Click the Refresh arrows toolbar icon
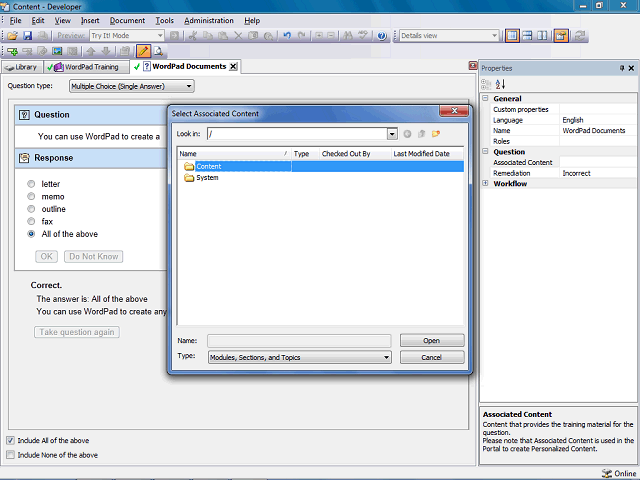The height and width of the screenshot is (480, 640). click(x=580, y=36)
